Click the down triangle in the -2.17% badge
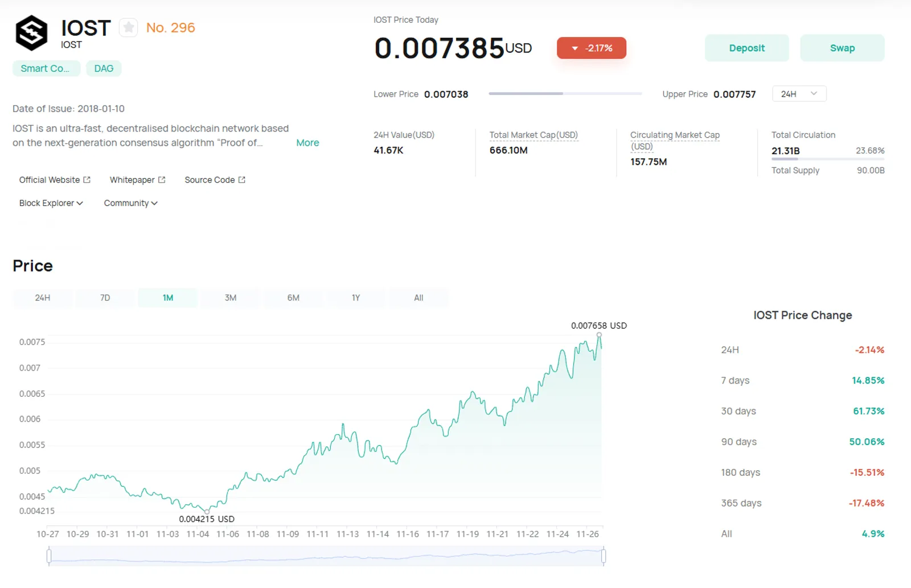911x588 pixels. pyautogui.click(x=575, y=48)
